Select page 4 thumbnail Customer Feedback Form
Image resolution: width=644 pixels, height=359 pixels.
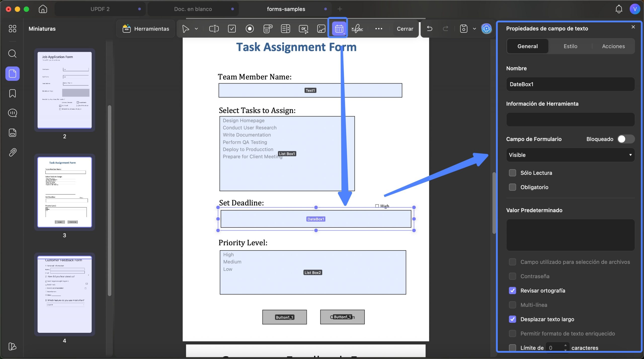tap(64, 294)
